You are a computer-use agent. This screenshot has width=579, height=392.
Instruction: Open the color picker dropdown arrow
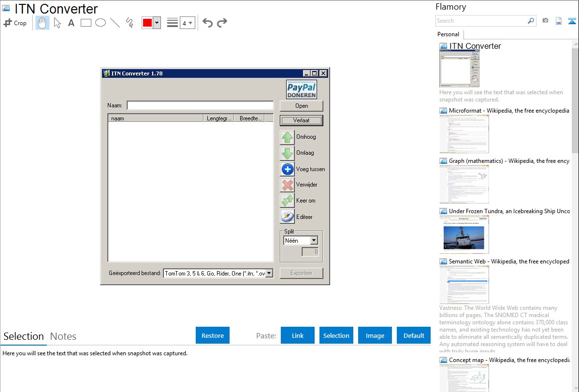[157, 23]
